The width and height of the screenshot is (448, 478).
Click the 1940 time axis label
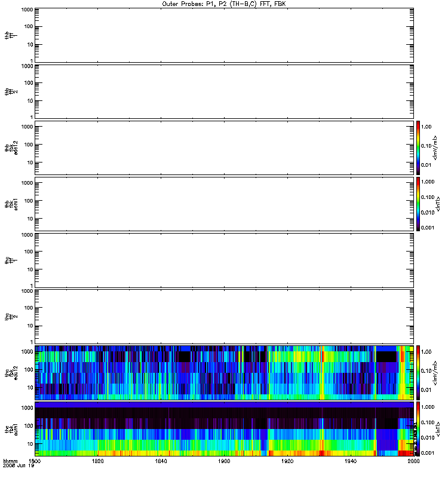(x=351, y=461)
